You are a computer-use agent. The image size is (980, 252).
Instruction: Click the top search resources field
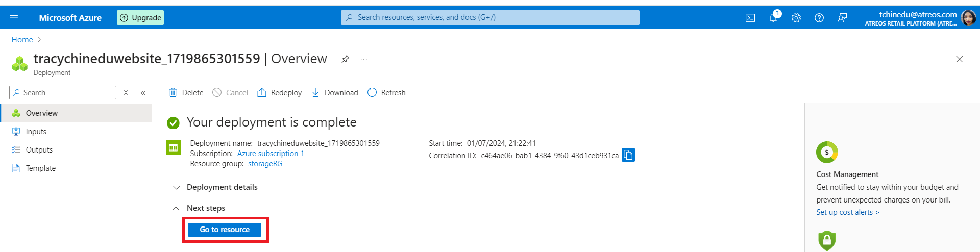tap(490, 17)
